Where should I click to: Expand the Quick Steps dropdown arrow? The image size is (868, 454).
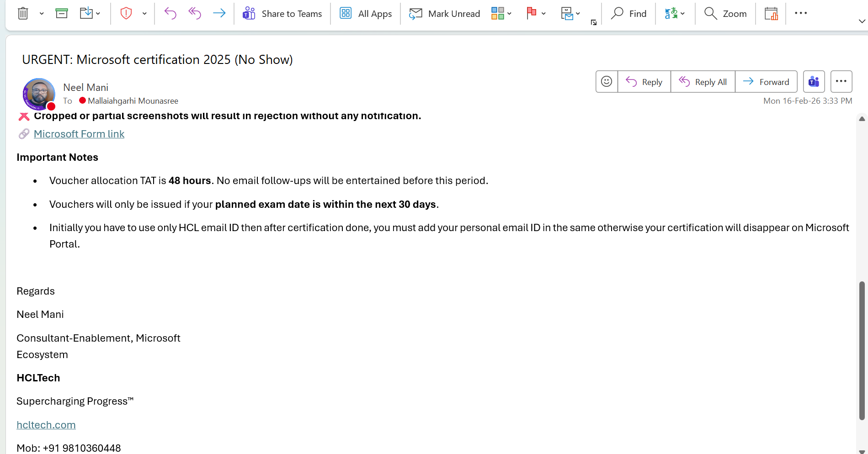(x=578, y=14)
